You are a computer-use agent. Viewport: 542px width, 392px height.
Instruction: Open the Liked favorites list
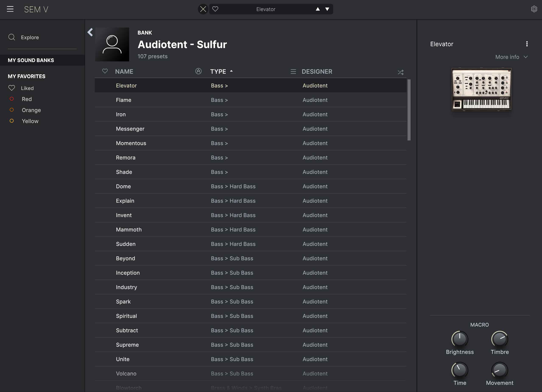pyautogui.click(x=27, y=88)
